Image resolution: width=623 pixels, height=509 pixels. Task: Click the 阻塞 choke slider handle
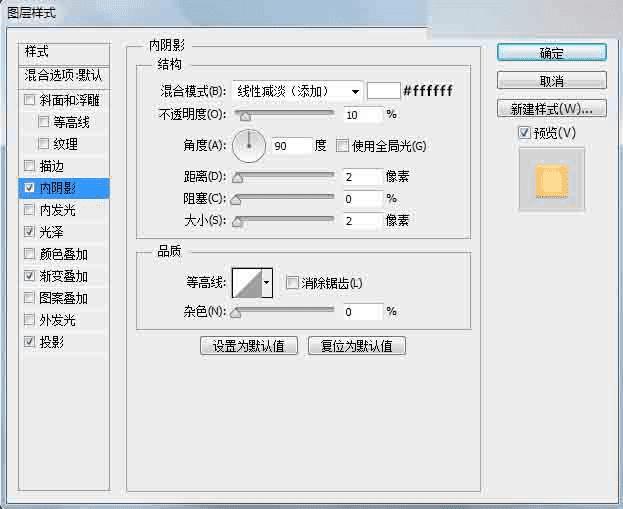pos(236,199)
